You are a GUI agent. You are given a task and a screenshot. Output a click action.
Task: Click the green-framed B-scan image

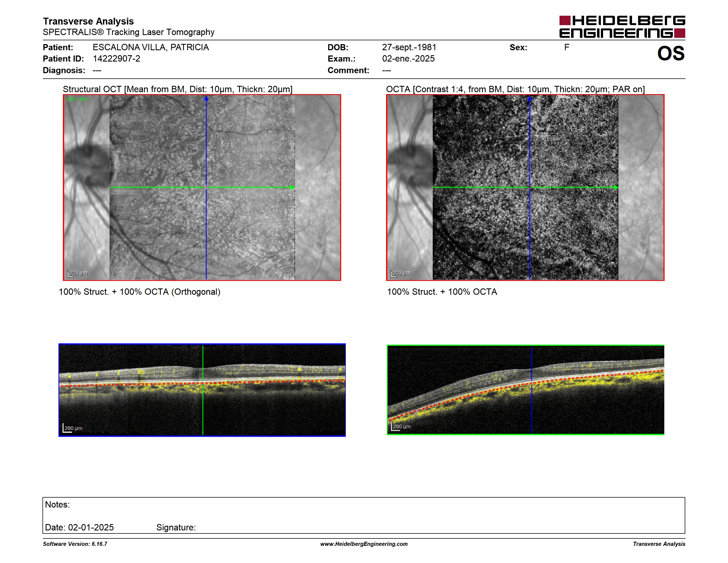pyautogui.click(x=525, y=390)
